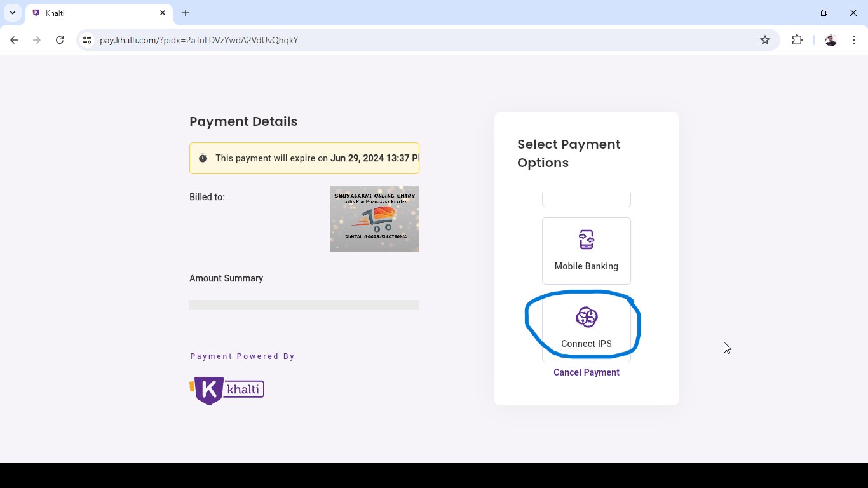
Task: Click the 'Billed to:' label
Action: 207,197
